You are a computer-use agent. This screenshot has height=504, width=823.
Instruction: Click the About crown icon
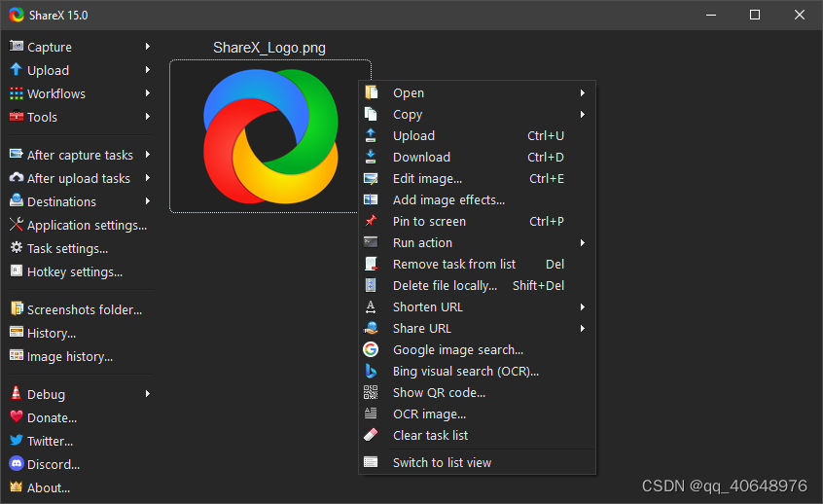(x=17, y=486)
